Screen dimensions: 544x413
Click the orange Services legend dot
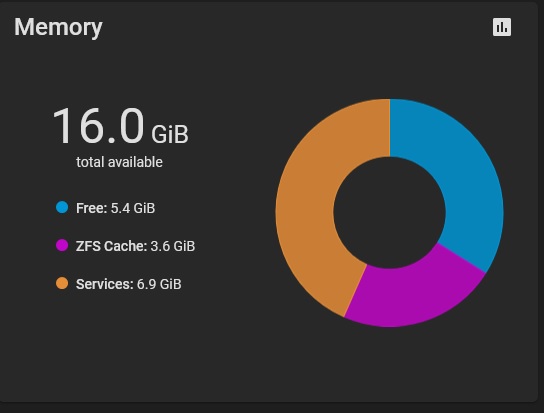62,283
